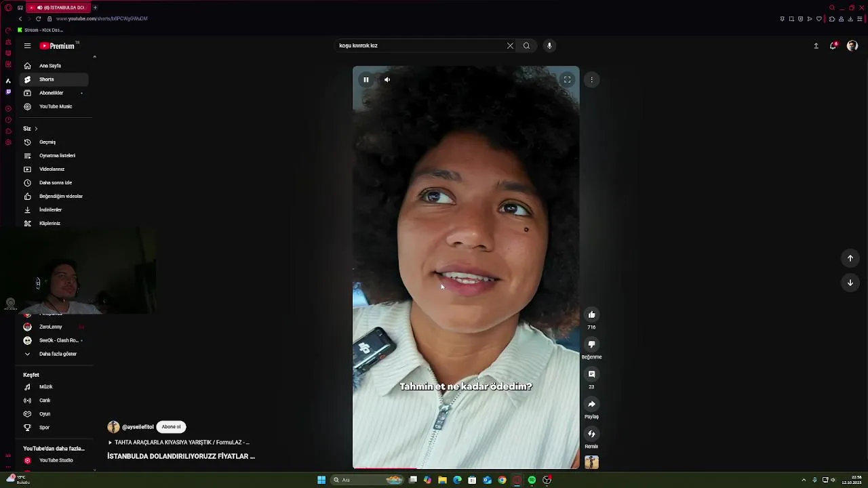The image size is (868, 488).
Task: Open the heart bookmark icon in the browser toolbar
Action: (x=818, y=19)
